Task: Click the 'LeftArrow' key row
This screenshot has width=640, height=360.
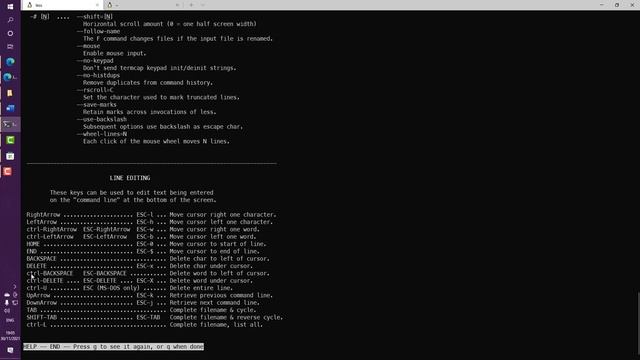Action: pos(150,222)
